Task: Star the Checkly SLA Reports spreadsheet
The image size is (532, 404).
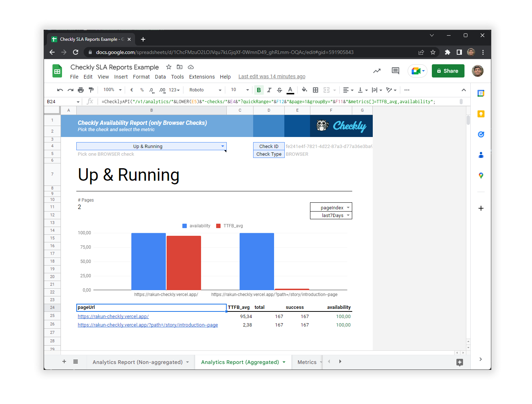Action: 168,67
